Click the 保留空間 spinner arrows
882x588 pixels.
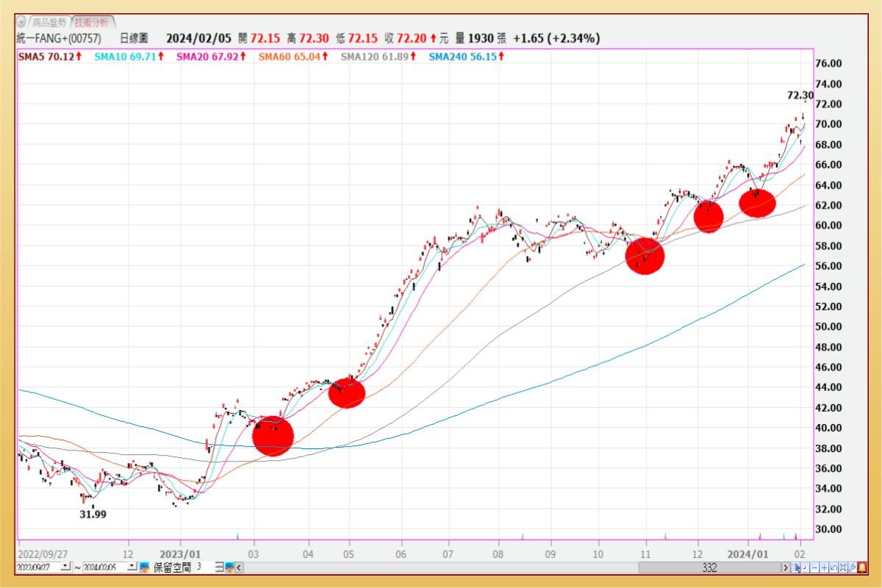click(x=219, y=567)
